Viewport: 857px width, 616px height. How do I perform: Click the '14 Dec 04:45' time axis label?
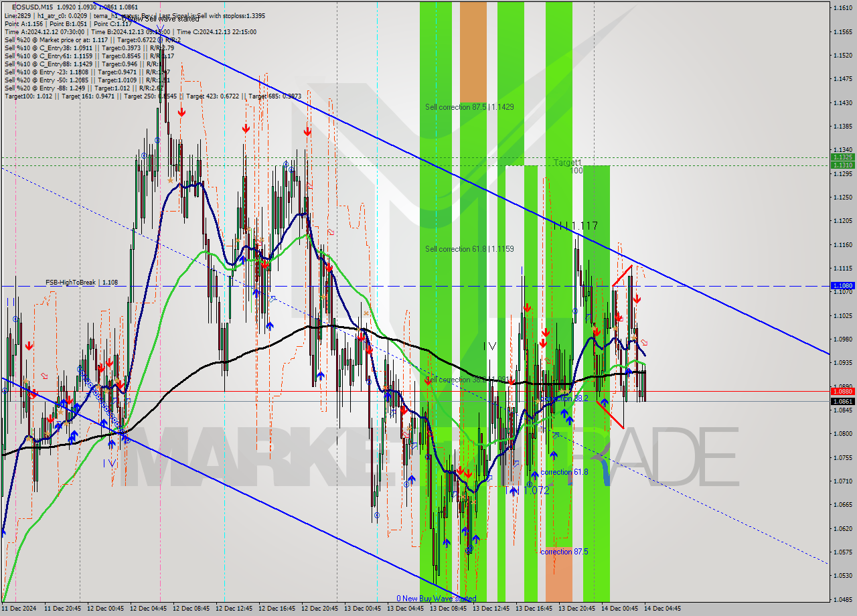(x=662, y=609)
